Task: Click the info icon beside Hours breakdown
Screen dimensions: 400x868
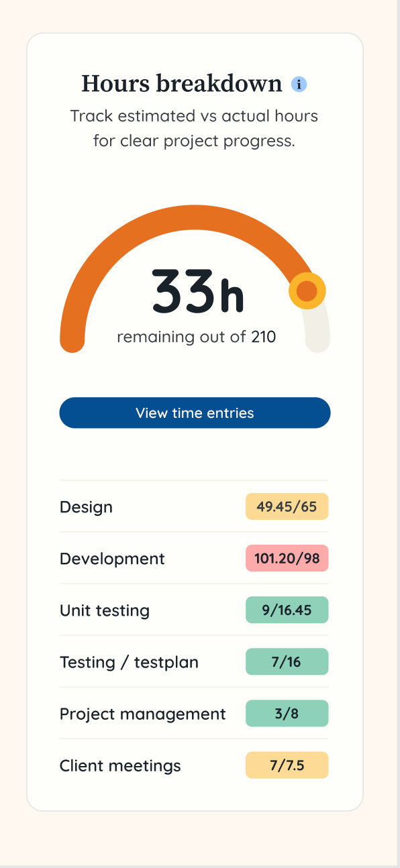Action: (x=299, y=85)
